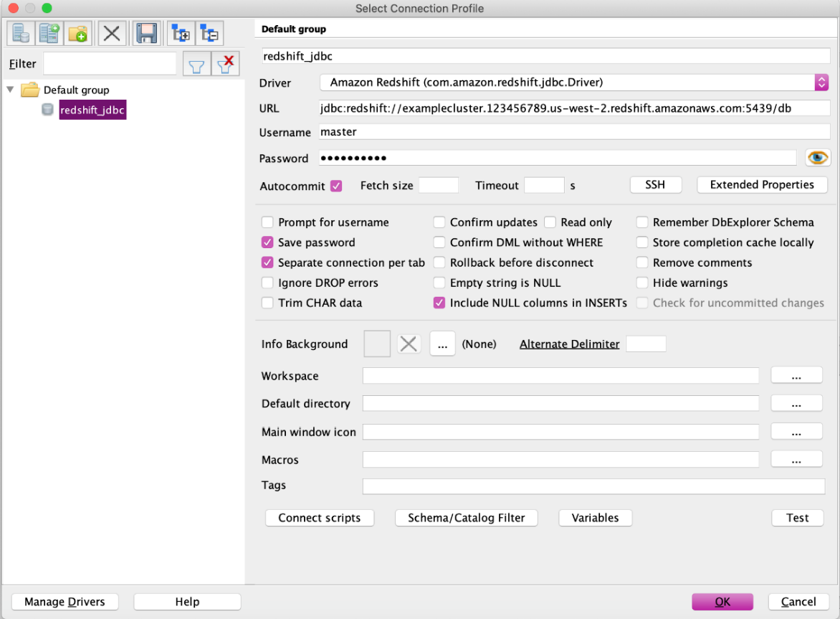Viewport: 840px width, 619px height.
Task: Enable Prompt for username
Action: click(267, 222)
